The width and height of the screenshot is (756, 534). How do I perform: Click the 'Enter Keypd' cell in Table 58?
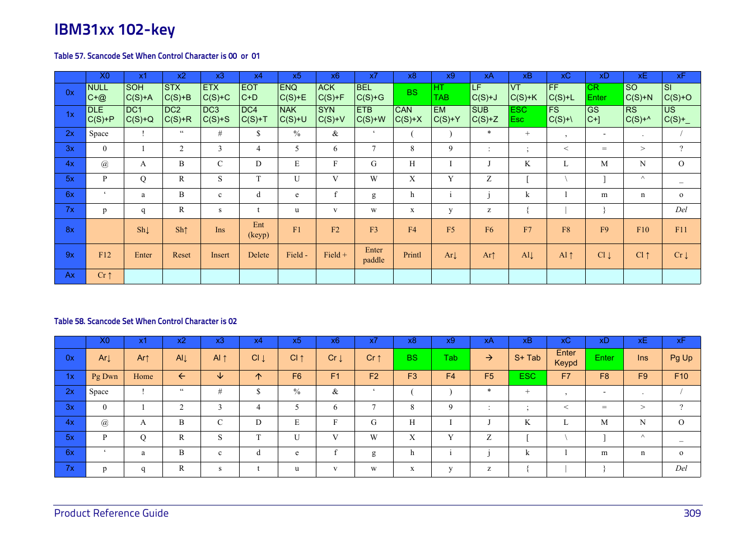[x=566, y=358]
